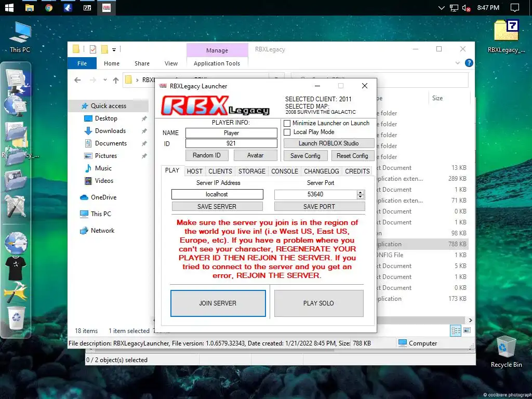Launch Google Chrome from the taskbar

(x=49, y=7)
